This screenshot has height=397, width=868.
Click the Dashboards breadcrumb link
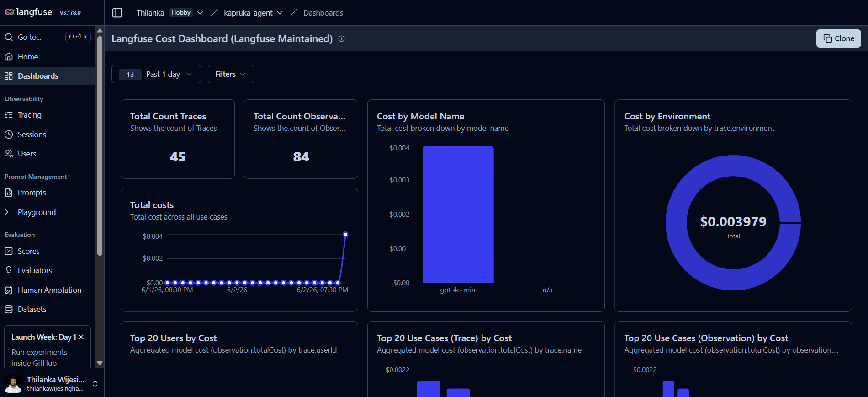pyautogui.click(x=323, y=13)
